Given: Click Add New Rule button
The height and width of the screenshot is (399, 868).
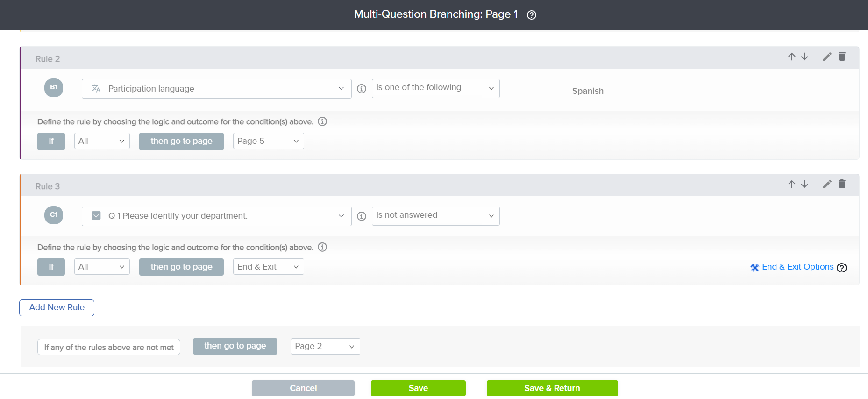Looking at the screenshot, I should tap(57, 307).
